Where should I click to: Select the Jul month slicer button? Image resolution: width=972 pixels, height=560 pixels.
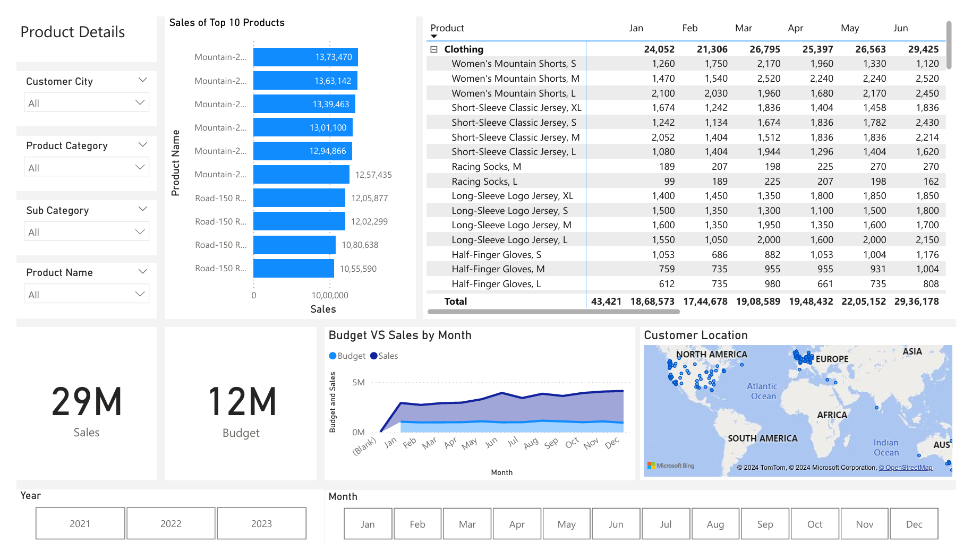click(666, 524)
